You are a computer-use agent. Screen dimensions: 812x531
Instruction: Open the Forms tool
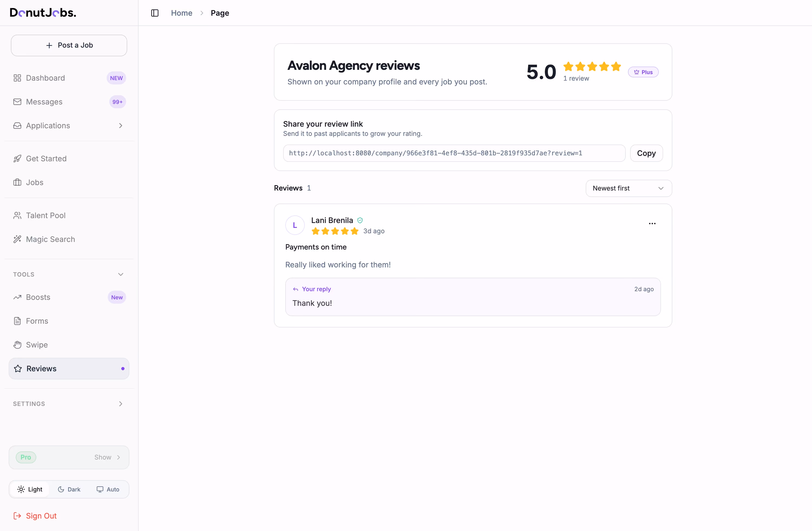click(x=69, y=321)
